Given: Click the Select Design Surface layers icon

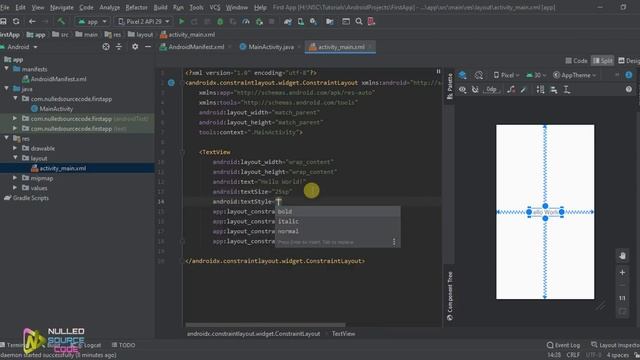Looking at the screenshot, I should click(x=462, y=75).
